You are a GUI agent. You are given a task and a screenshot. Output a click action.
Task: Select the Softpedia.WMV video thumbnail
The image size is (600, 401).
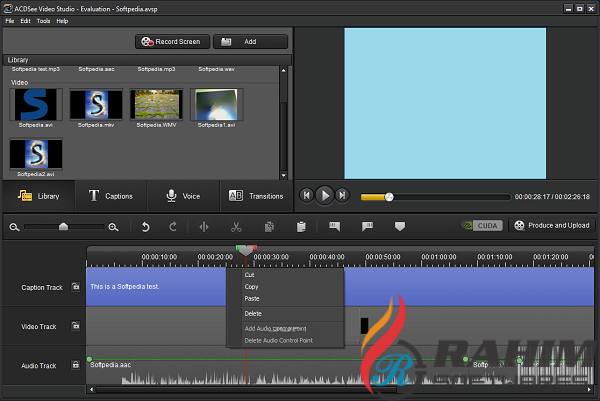click(156, 104)
